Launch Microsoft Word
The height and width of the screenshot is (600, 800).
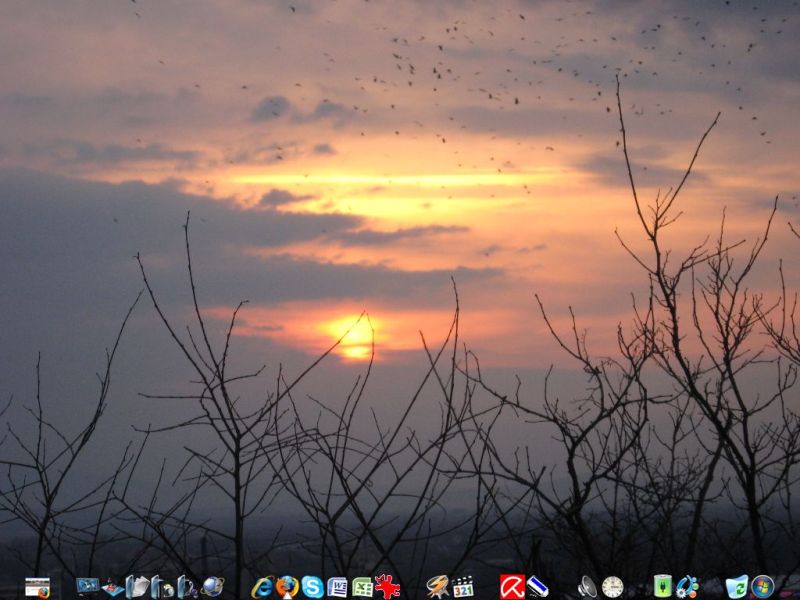pos(337,587)
